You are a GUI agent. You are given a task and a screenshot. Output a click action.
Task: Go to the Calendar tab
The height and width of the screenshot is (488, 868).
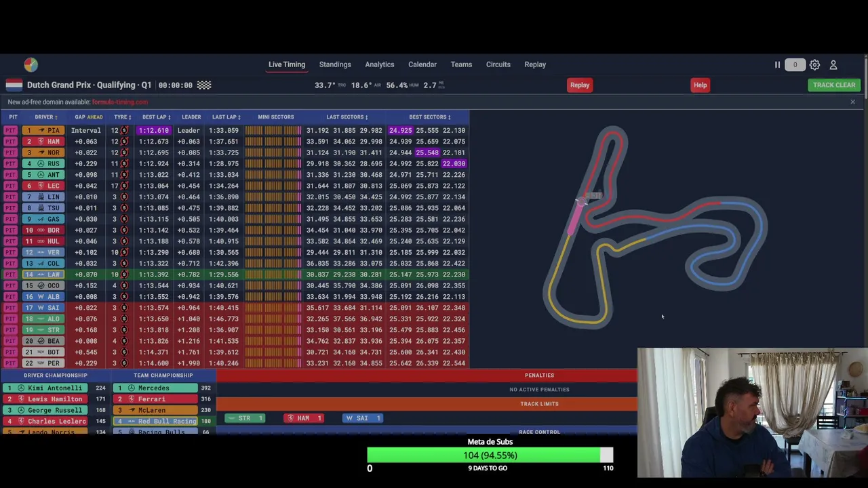[x=422, y=64]
